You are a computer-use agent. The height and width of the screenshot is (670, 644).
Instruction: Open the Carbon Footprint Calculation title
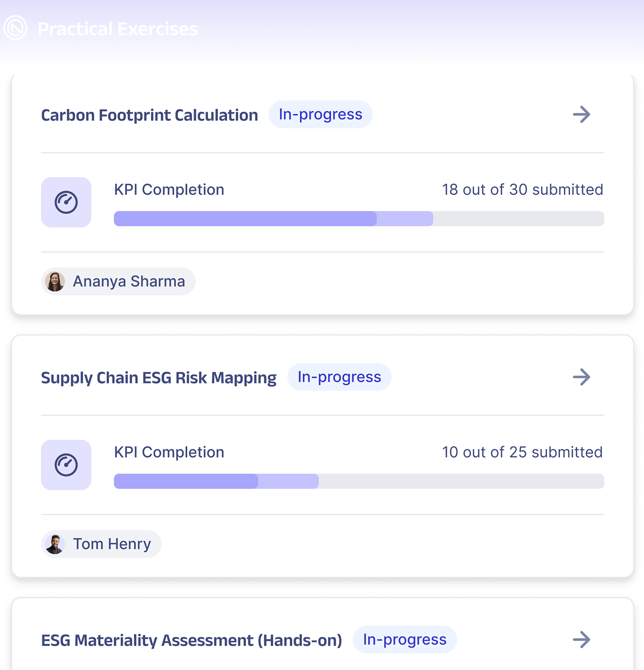(149, 115)
